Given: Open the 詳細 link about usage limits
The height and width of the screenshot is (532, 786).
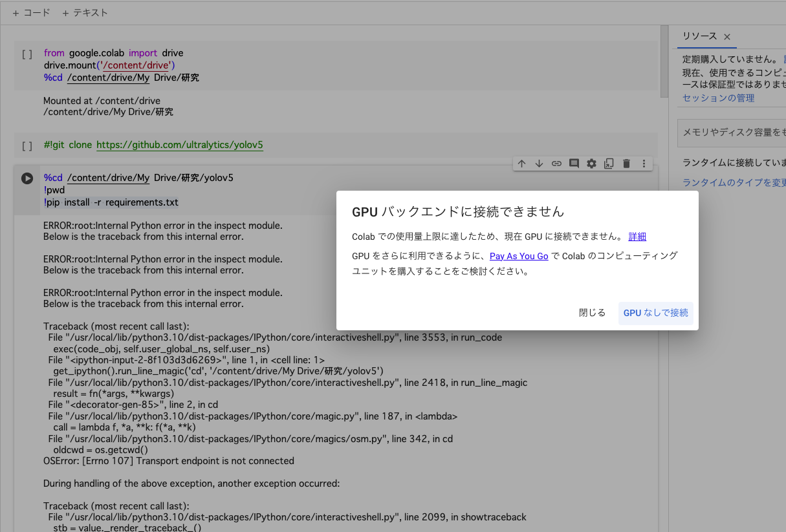Looking at the screenshot, I should click(637, 236).
